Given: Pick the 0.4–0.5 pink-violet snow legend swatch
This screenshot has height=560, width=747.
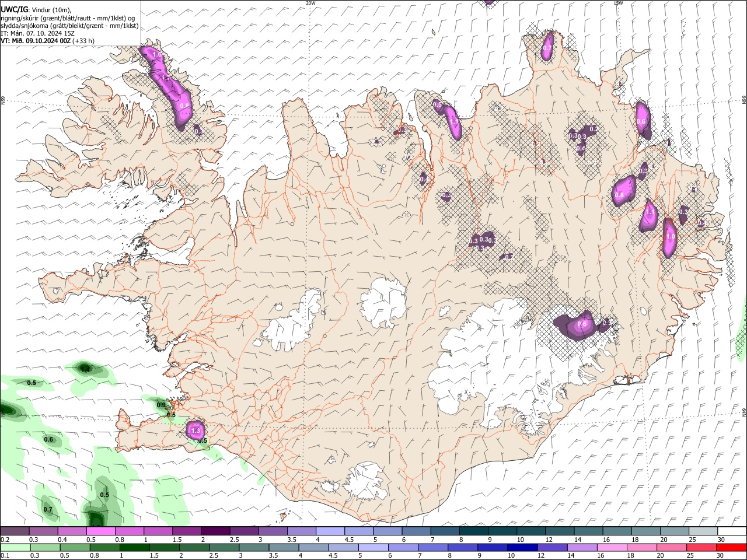Looking at the screenshot, I should [72, 531].
